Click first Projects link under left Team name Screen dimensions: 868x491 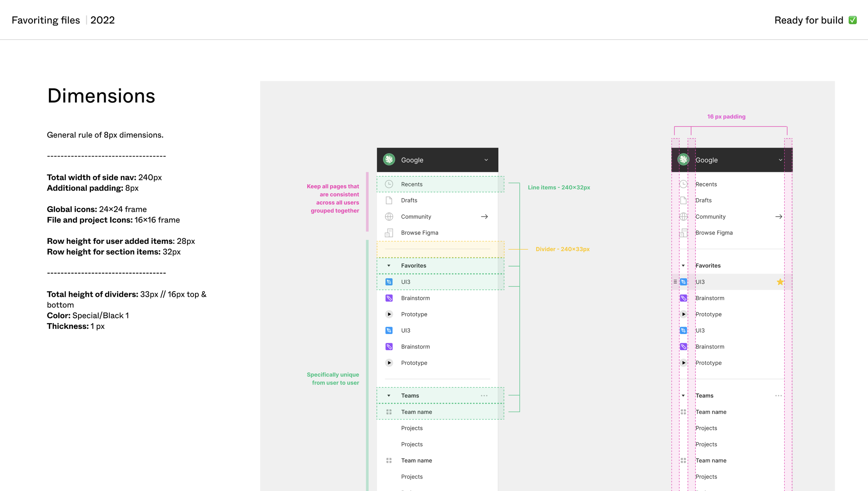412,428
